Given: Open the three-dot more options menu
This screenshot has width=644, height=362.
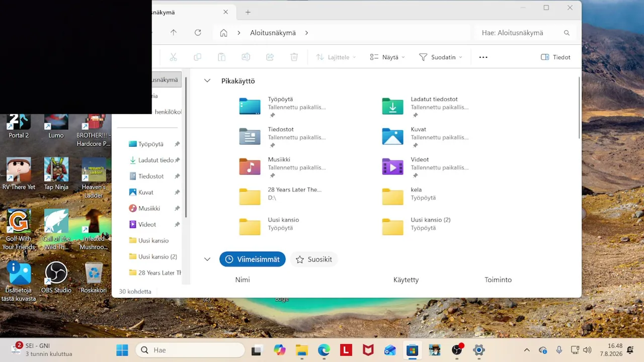Looking at the screenshot, I should click(x=483, y=57).
